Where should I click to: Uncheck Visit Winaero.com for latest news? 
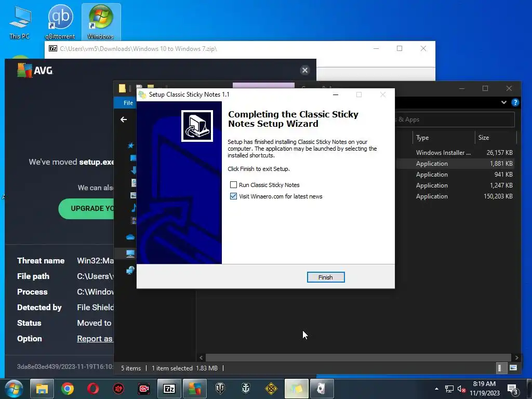click(233, 196)
